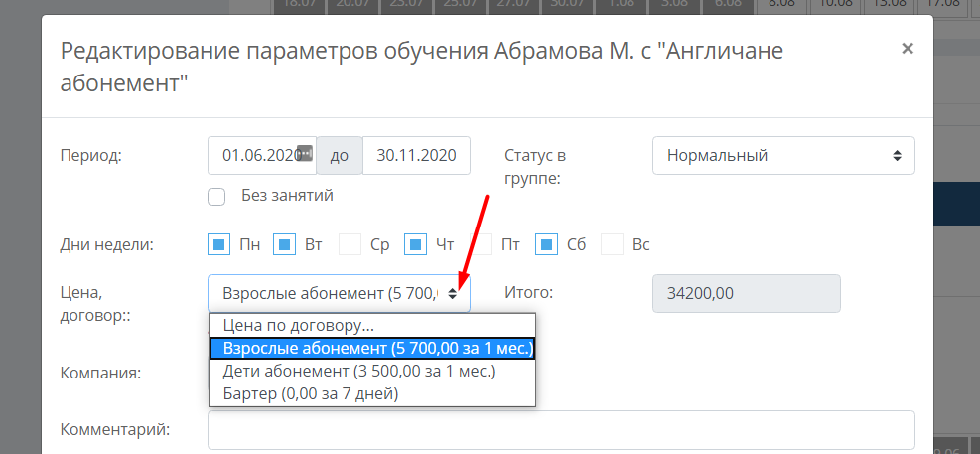Uncheck the Сб weekday checkbox
The image size is (980, 454).
pos(546,244)
